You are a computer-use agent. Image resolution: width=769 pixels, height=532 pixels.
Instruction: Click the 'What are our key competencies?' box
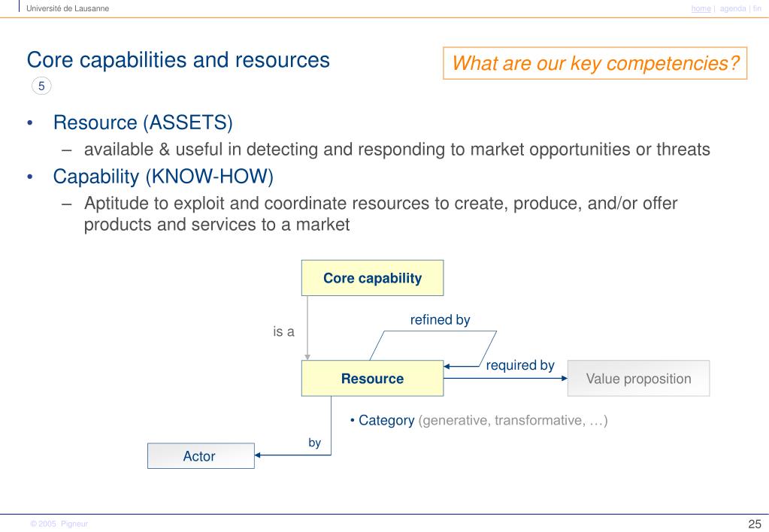(595, 63)
